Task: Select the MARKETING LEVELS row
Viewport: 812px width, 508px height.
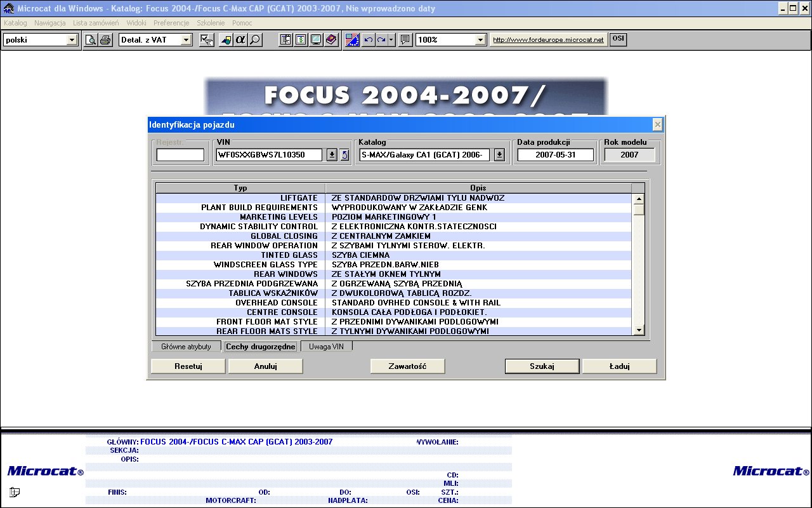Action: coord(394,217)
